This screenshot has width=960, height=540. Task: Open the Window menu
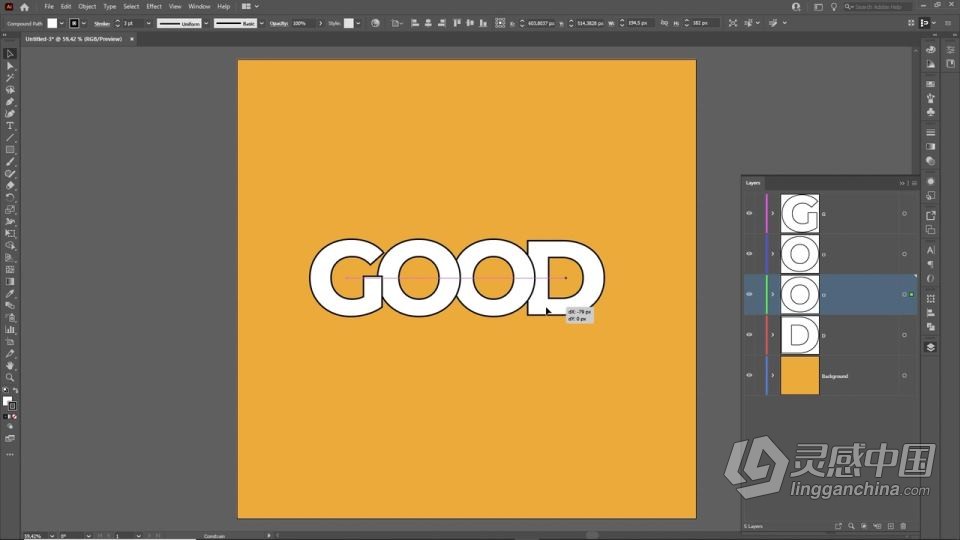tap(199, 7)
